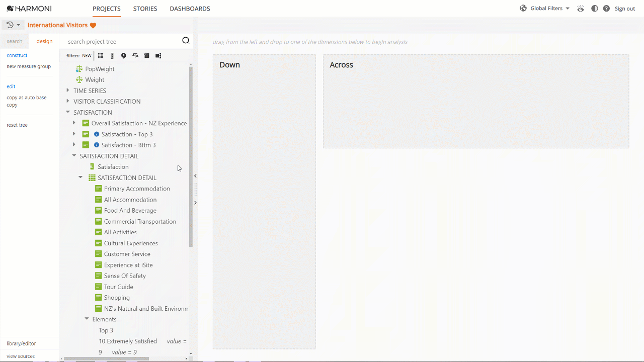Viewport: 644px width, 362px height.
Task: Open search with the magnifying glass icon
Action: (186, 41)
